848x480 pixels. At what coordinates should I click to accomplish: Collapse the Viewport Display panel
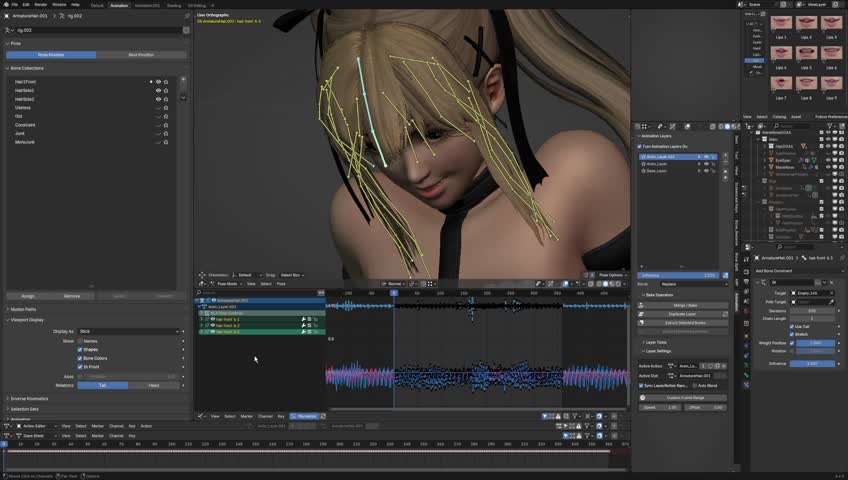pos(25,319)
